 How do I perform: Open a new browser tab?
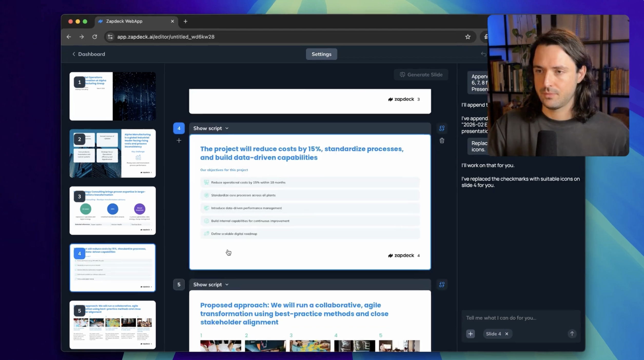click(185, 21)
